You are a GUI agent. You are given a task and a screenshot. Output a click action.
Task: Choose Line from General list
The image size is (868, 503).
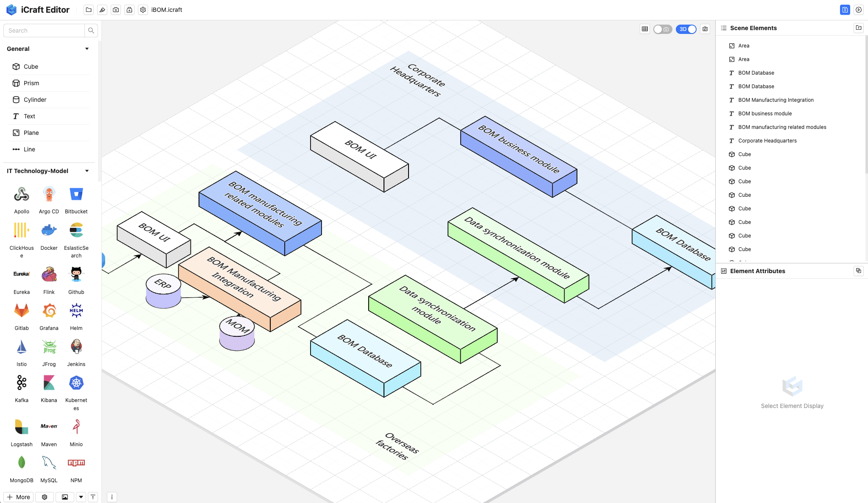click(49, 149)
